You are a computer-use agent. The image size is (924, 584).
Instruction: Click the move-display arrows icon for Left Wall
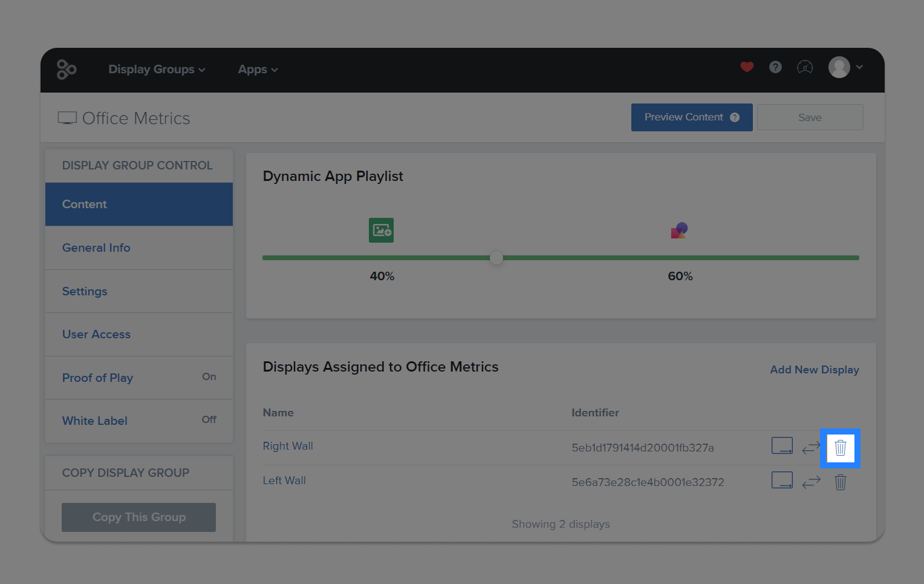(x=811, y=482)
